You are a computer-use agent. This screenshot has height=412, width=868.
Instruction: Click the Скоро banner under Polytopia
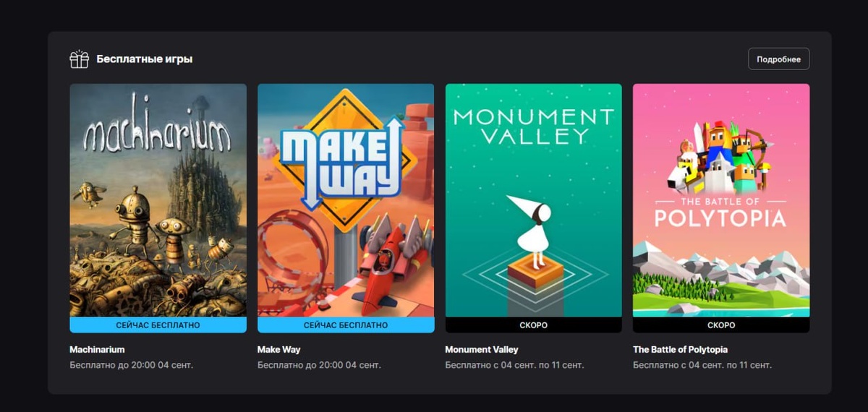coord(721,325)
